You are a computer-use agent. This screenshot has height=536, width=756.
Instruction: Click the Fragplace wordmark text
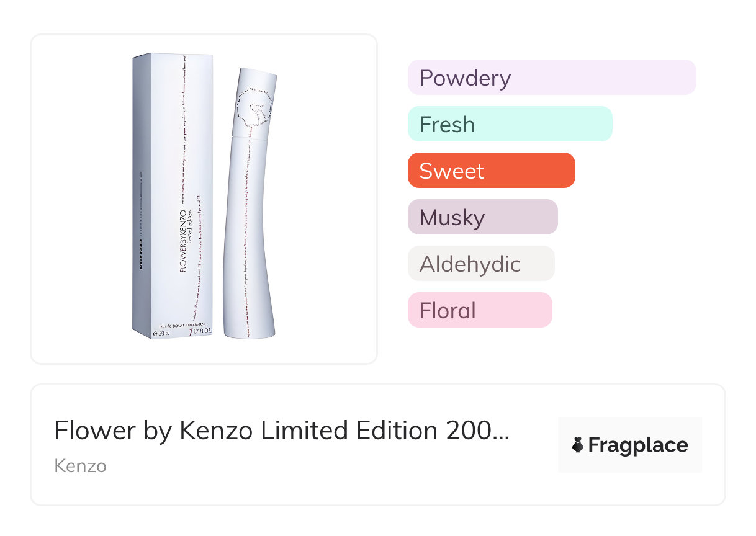click(637, 445)
